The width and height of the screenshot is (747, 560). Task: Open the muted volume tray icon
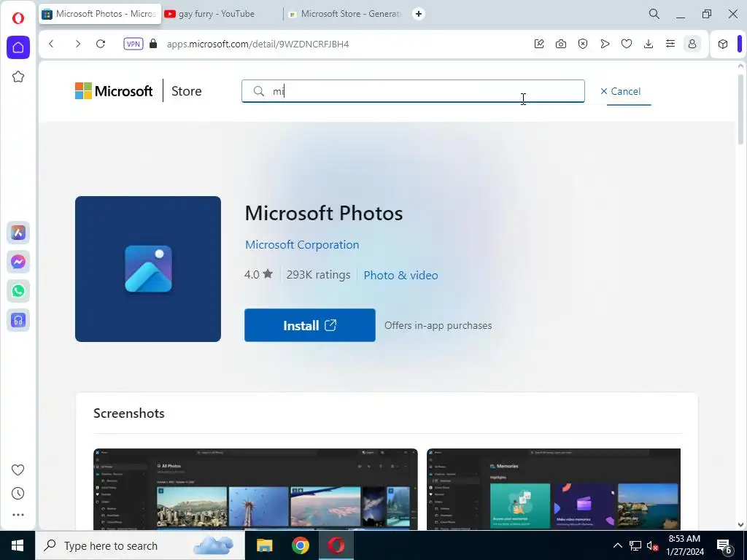(652, 545)
